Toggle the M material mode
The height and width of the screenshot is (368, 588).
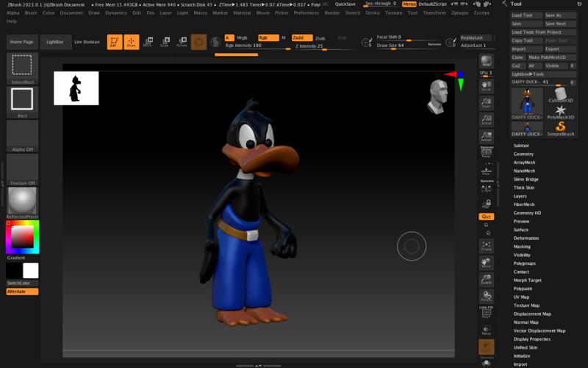click(284, 38)
